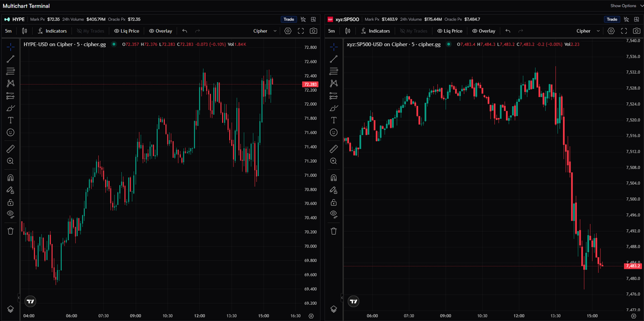The image size is (644, 321).
Task: Select the trend line tool in SP500 chart
Action: pyautogui.click(x=334, y=59)
